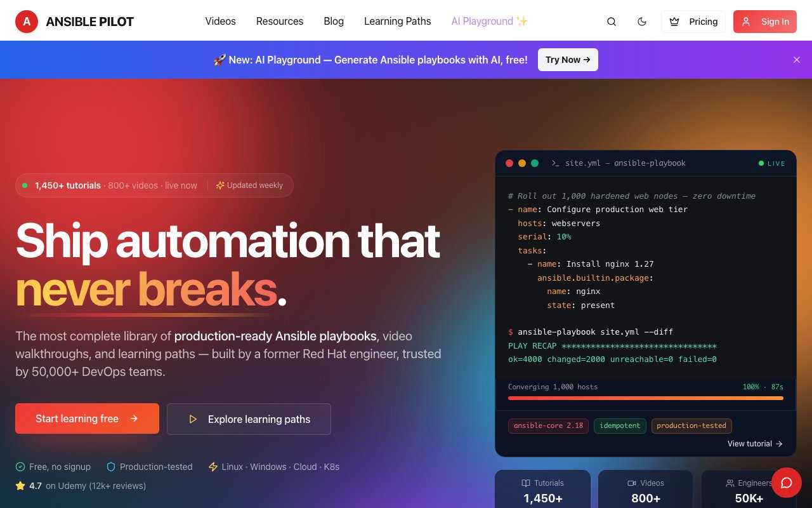Click the Sign In button
Viewport: 812px width, 508px height.
[764, 22]
